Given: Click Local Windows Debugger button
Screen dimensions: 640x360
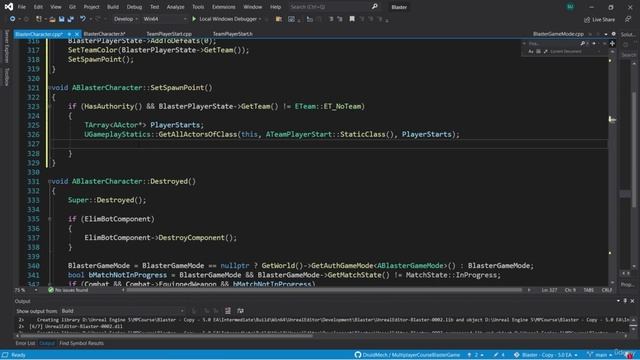Looking at the screenshot, I should 228,19.
